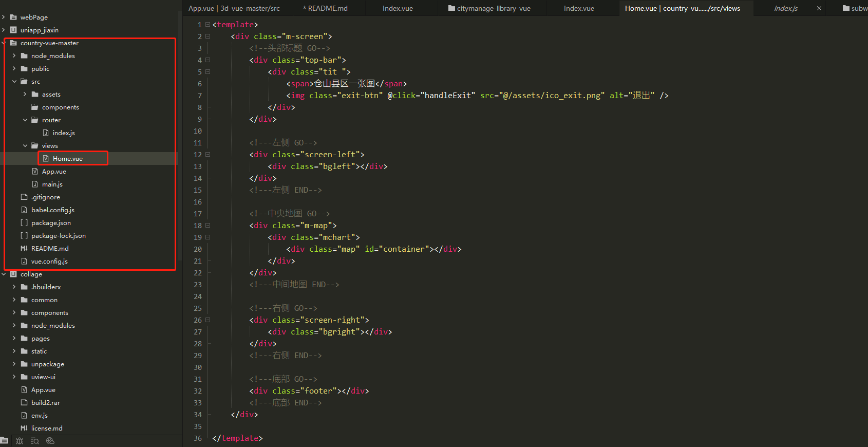Select the uniapp_jiaxin project icon
The image size is (868, 447).
[13, 30]
